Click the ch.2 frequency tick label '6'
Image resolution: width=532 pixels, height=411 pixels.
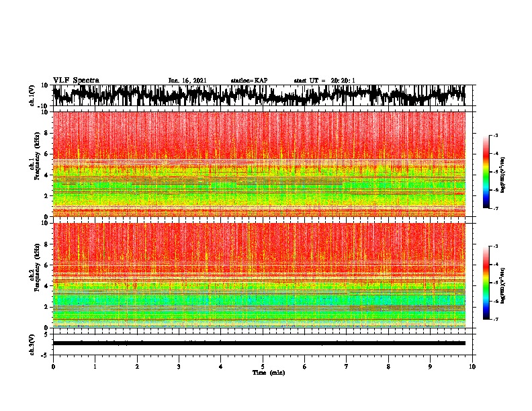click(47, 265)
